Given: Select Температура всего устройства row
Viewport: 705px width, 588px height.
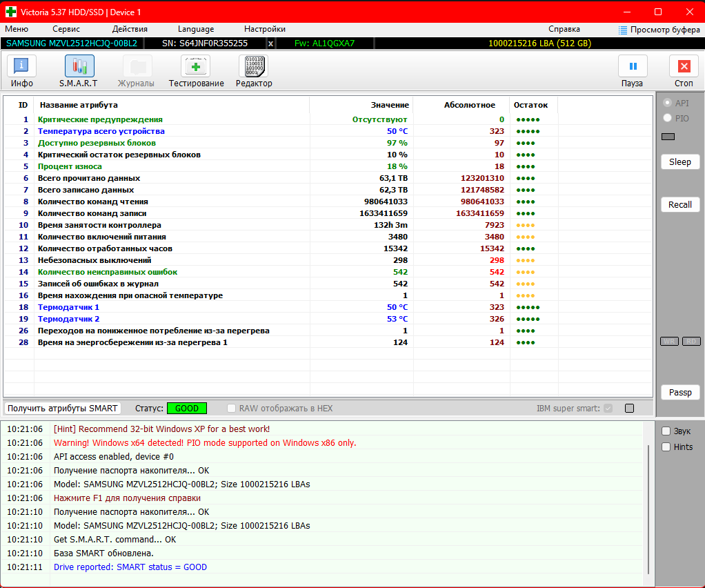Looking at the screenshot, I should coord(327,131).
